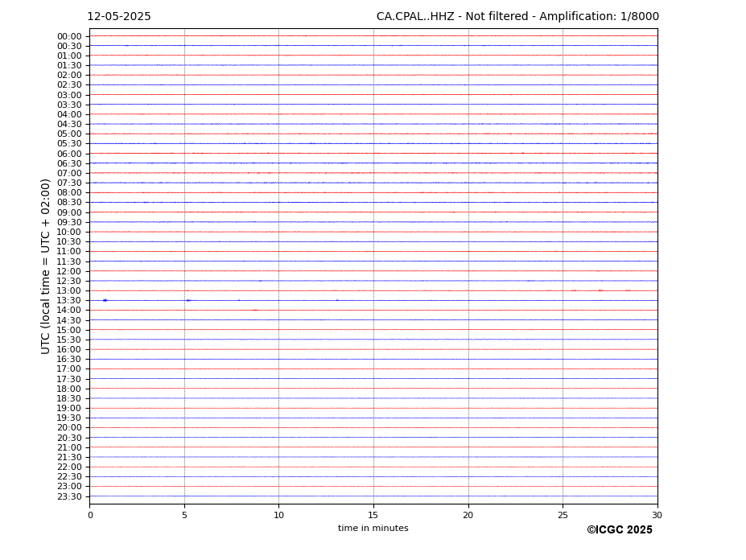Select the 21:30 time row label
Viewport: 746px width, 560px height.
[69, 457]
